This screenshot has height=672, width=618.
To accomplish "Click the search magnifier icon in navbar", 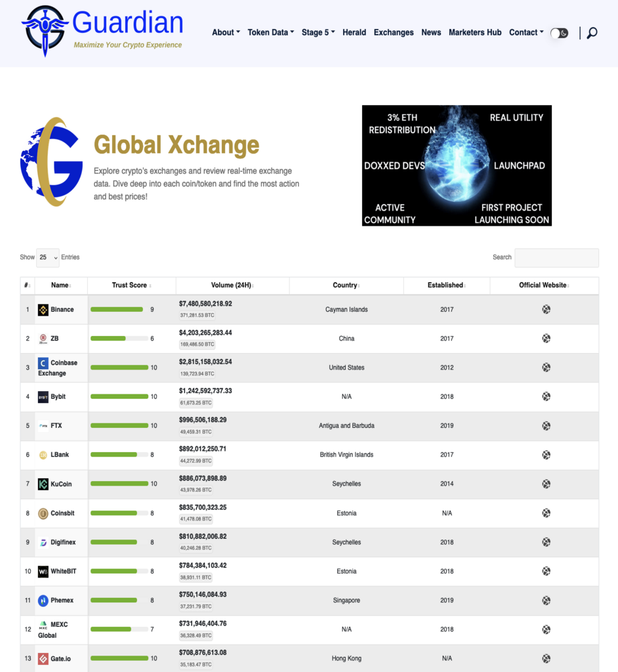I will click(x=592, y=33).
